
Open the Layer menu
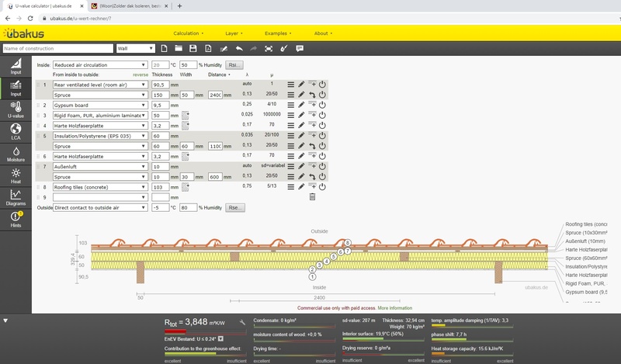tap(234, 33)
